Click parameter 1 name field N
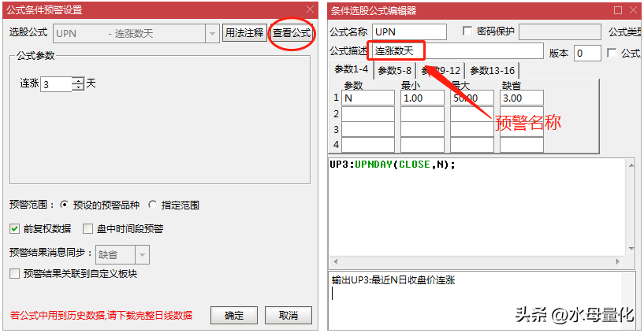The width and height of the screenshot is (644, 333). pyautogui.click(x=368, y=98)
